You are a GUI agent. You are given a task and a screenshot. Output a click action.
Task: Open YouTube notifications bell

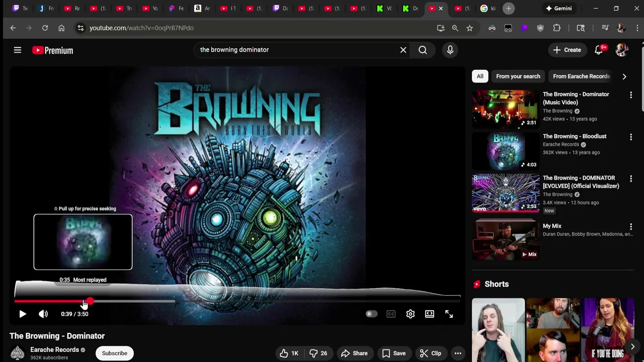click(x=599, y=50)
